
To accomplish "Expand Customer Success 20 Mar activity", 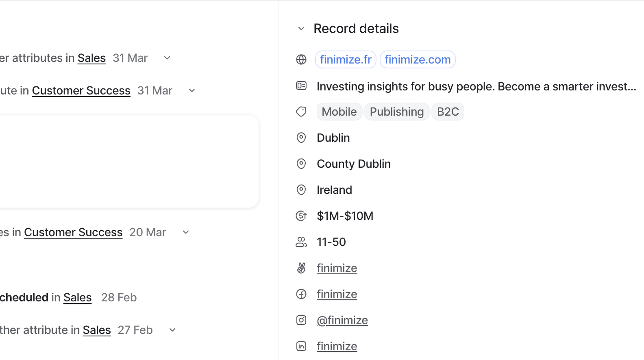I will click(x=186, y=232).
